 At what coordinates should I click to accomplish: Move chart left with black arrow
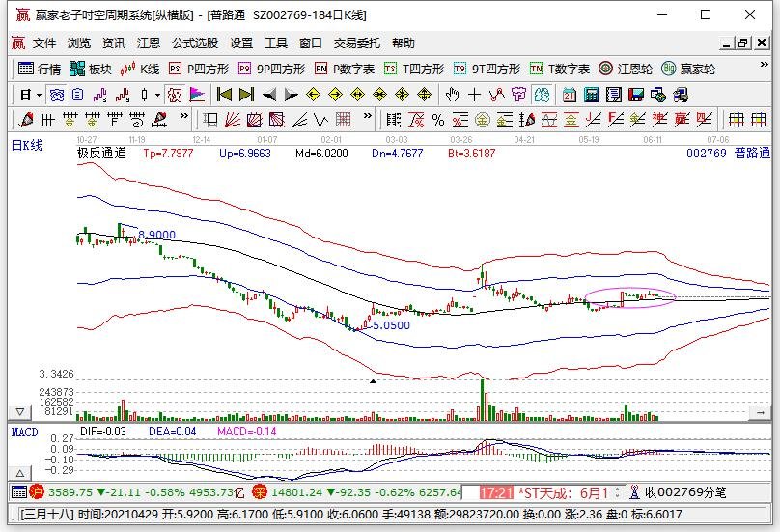click(x=269, y=95)
